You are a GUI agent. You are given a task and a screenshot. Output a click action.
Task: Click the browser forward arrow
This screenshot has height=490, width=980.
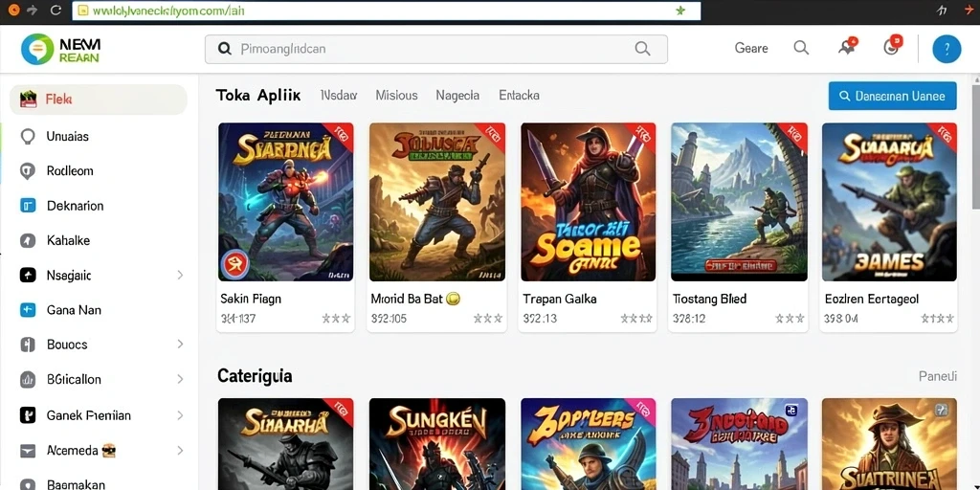click(33, 10)
